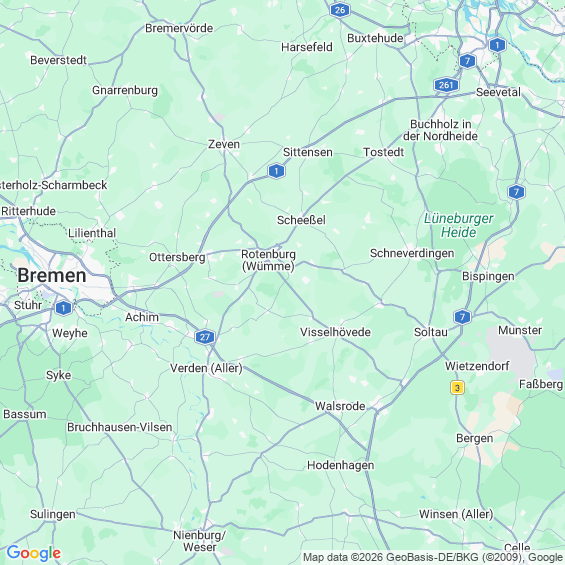Screen dimensions: 565x565
Task: Click the Buchholz in der Nordheide label
Action: pos(440,130)
